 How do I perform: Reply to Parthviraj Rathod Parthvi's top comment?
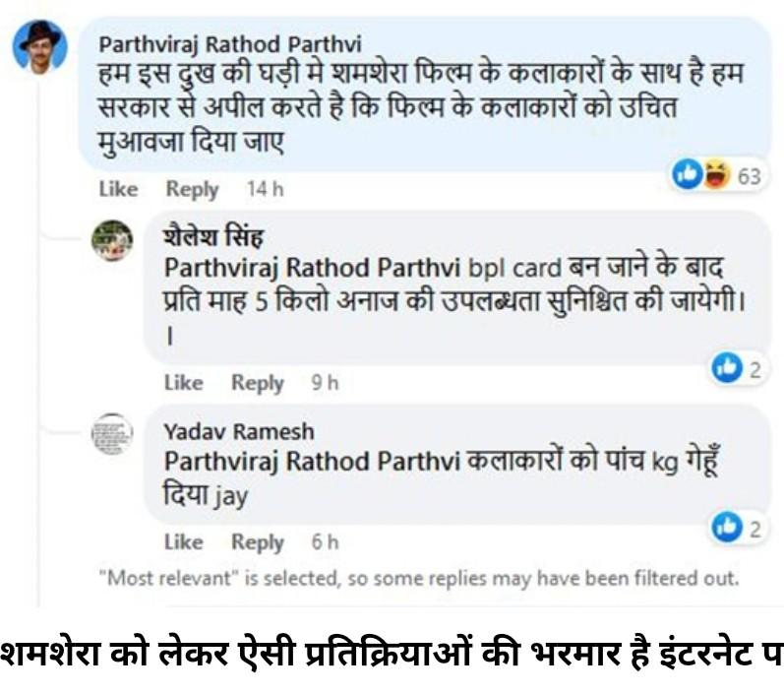tap(191, 189)
